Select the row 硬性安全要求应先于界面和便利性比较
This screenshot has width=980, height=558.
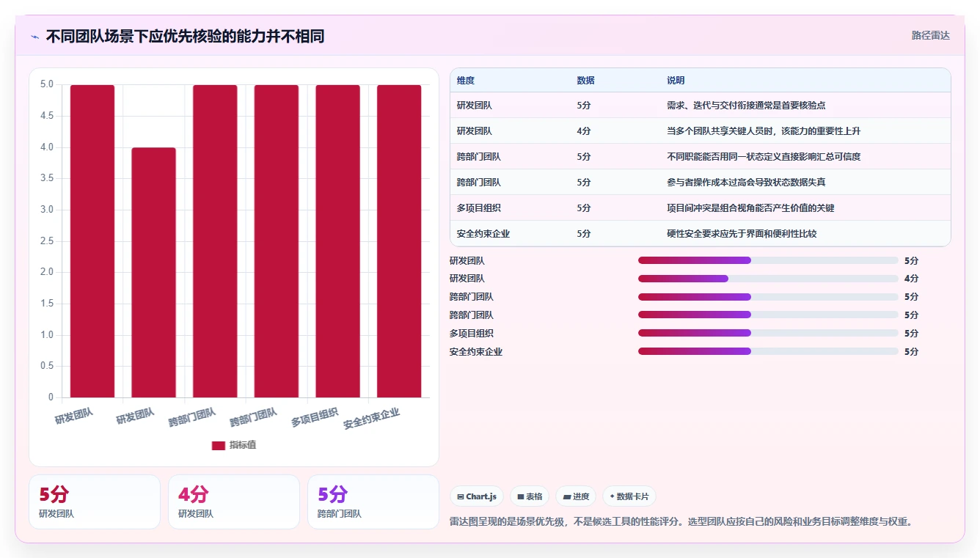tap(701, 233)
